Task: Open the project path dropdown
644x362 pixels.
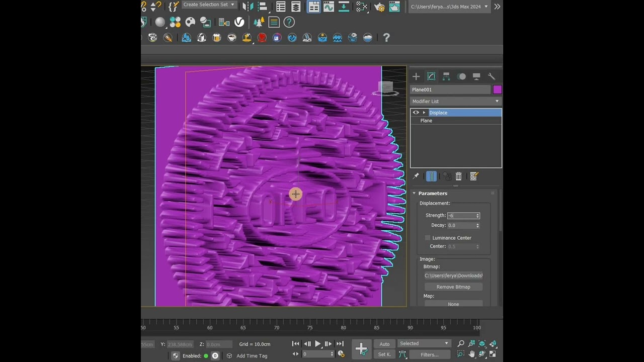Action: [449, 7]
